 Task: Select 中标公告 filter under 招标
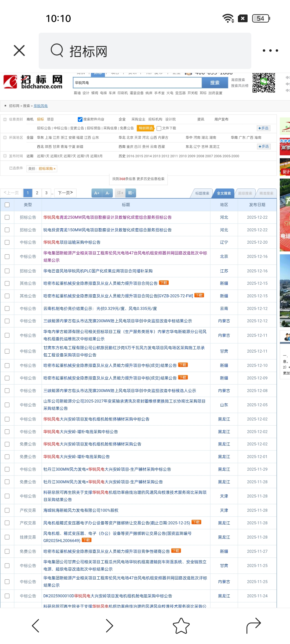tap(60, 128)
